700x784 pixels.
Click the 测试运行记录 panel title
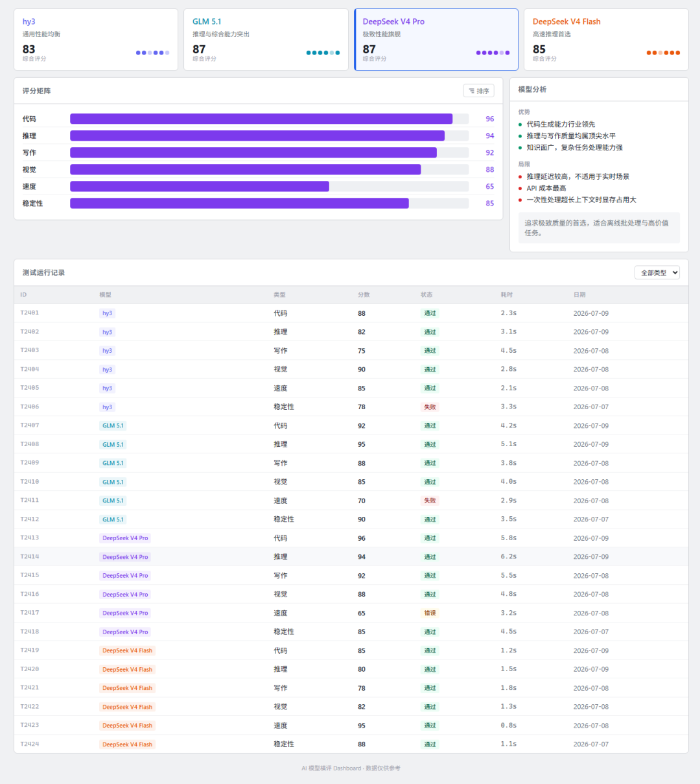coord(43,272)
